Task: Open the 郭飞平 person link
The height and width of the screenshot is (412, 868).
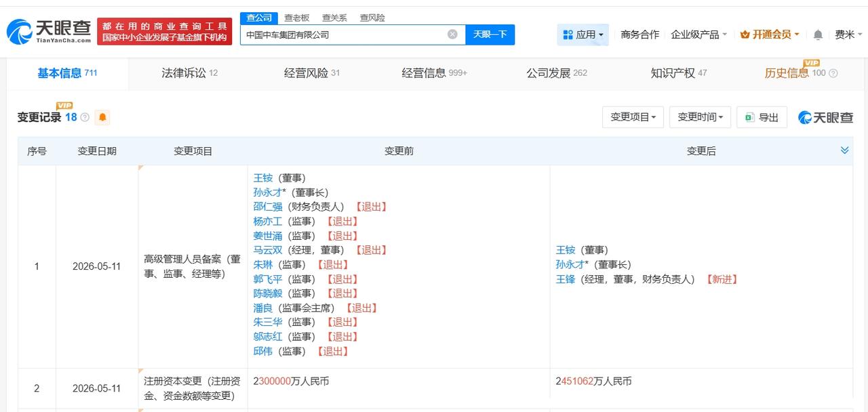Action: pyautogui.click(x=268, y=279)
